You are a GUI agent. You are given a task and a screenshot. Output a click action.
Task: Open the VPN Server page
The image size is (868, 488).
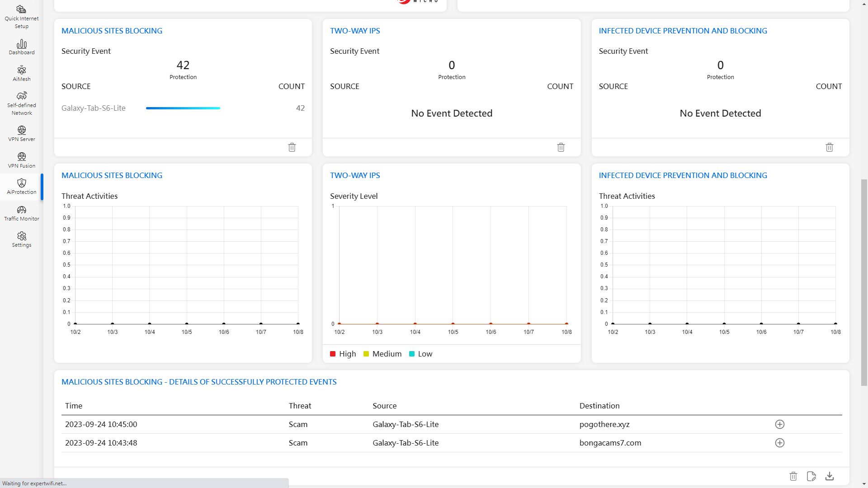point(21,134)
